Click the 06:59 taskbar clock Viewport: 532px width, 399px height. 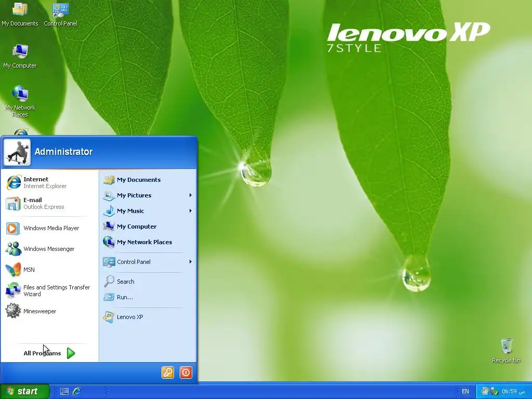513,391
